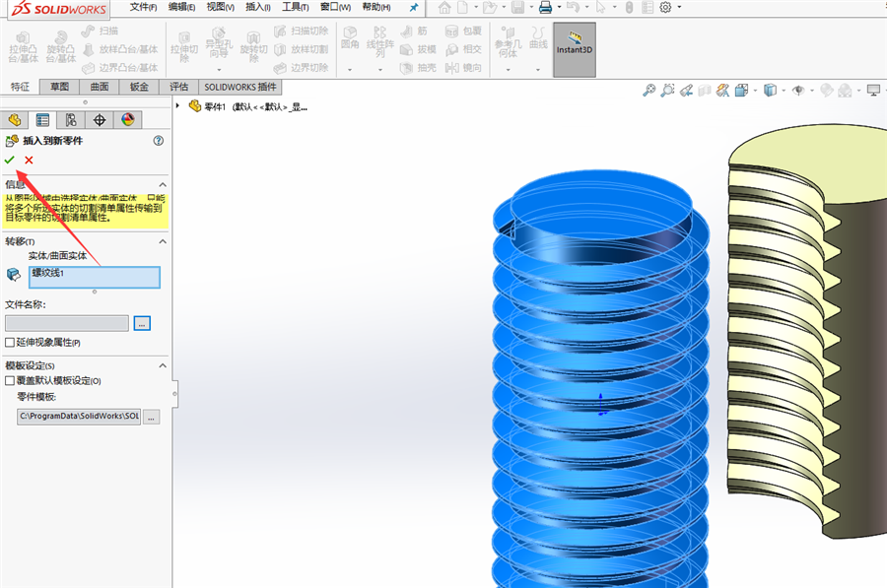Open the File Properties list icon
The height and width of the screenshot is (588, 887).
[648, 7]
